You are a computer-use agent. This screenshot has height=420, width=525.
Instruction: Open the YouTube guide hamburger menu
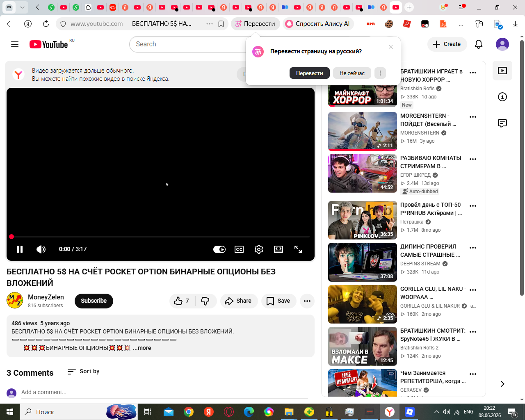click(x=15, y=44)
